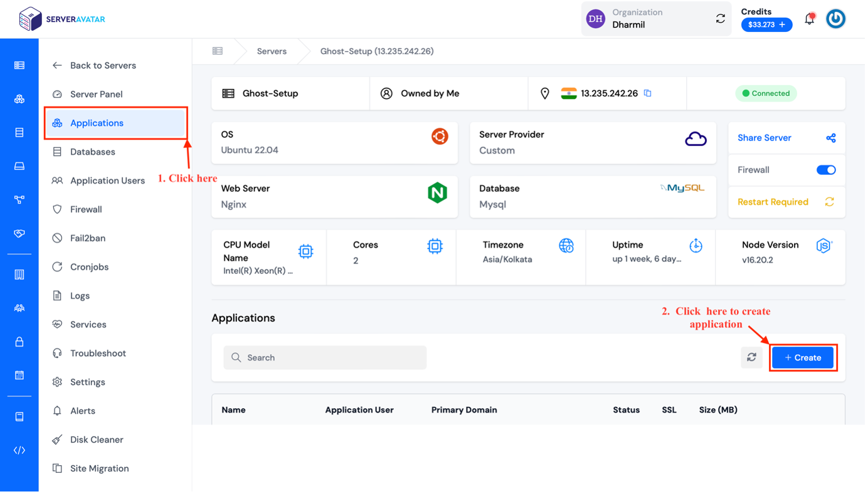Open Logs in the sidebar
This screenshot has width=868, height=494.
[x=71, y=296]
